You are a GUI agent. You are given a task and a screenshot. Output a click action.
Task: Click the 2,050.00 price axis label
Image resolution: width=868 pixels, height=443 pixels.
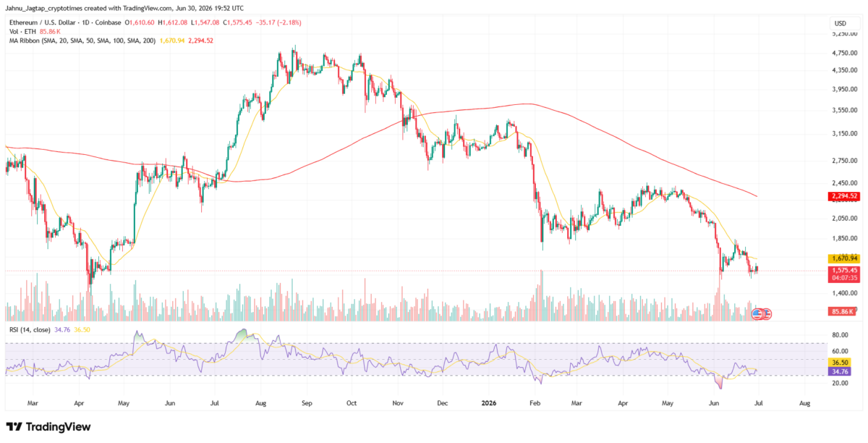click(844, 218)
